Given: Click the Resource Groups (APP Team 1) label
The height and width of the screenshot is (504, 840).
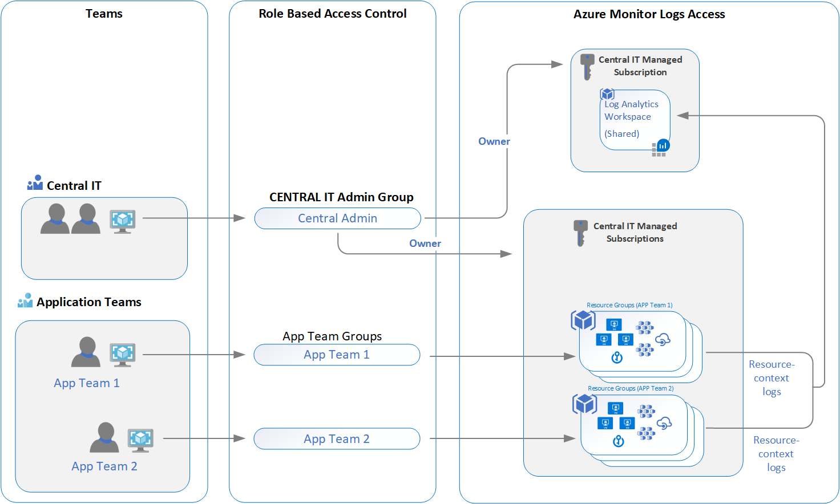Looking at the screenshot, I should pos(629,305).
